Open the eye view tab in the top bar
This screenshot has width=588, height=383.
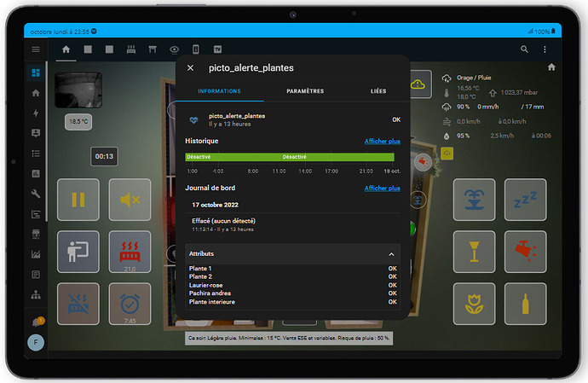174,49
